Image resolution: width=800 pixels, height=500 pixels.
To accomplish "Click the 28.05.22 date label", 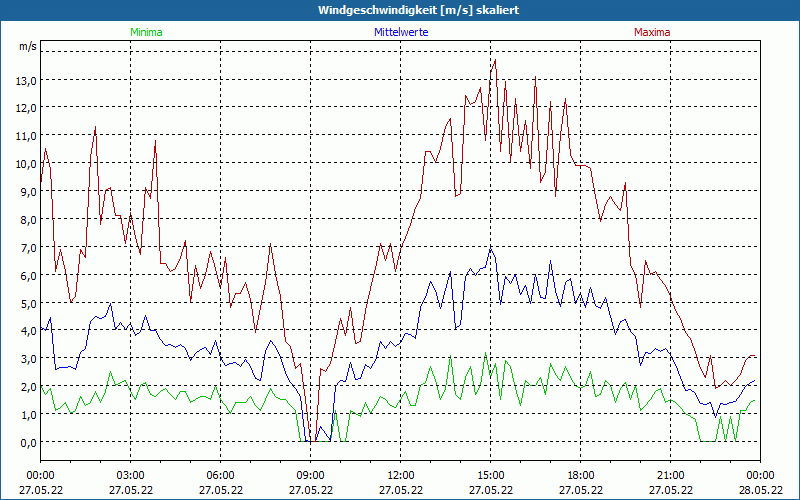I will pos(760,490).
